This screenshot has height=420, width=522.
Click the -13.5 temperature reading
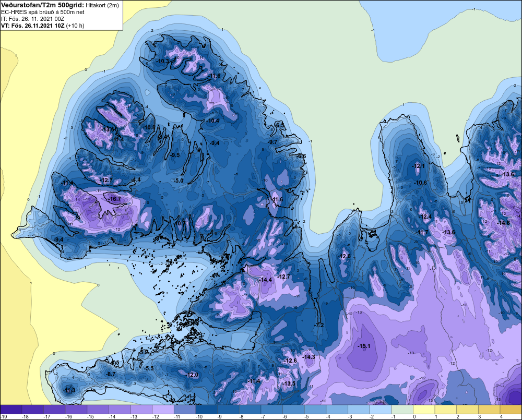(289, 383)
